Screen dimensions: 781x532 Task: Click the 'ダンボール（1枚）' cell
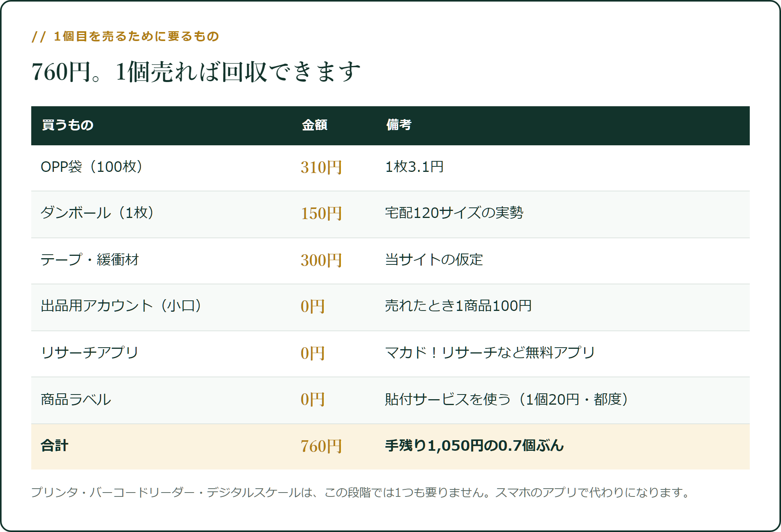(x=97, y=213)
